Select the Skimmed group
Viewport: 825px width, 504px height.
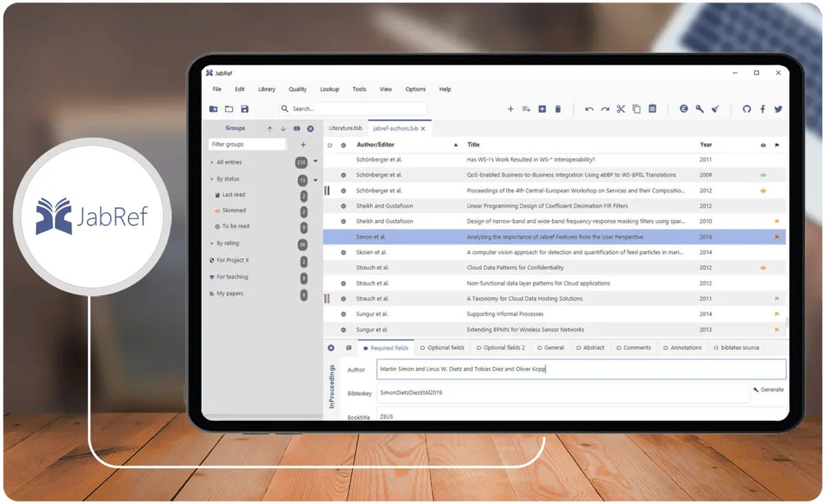pos(234,210)
